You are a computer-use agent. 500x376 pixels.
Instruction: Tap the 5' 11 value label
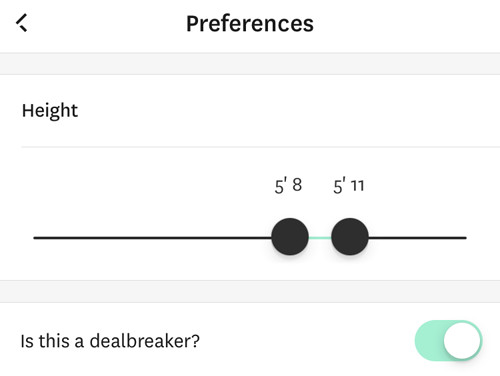point(349,186)
